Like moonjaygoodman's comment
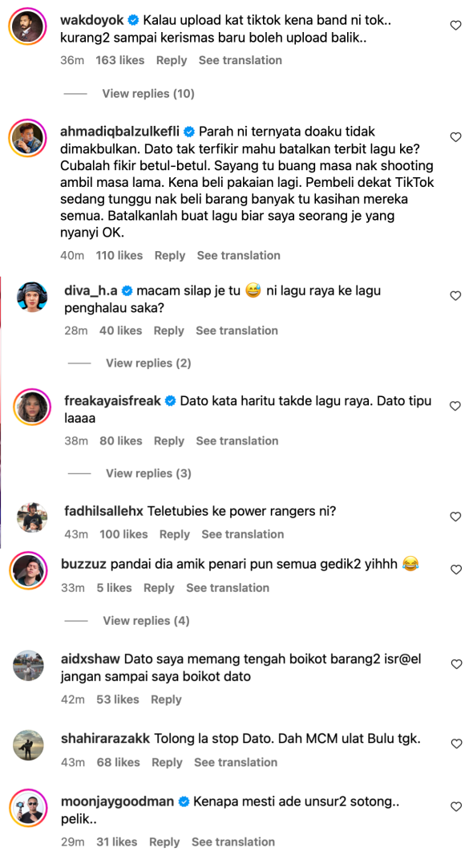This screenshot has height=868, width=473. point(455,806)
